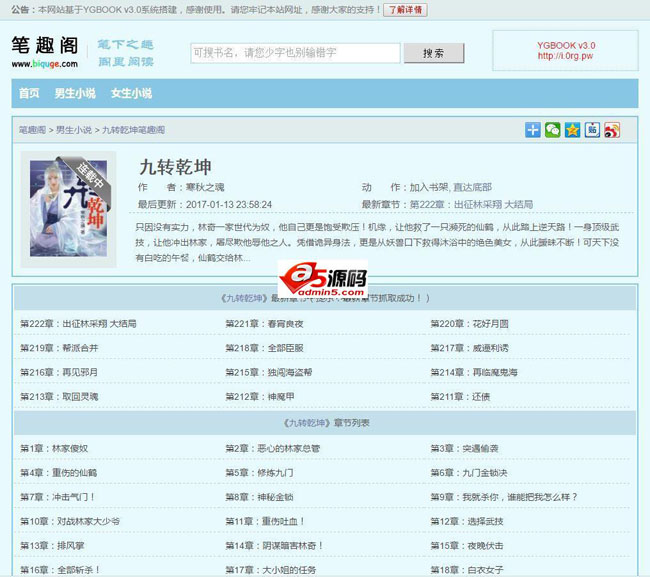Click the yellow star Qzone share icon

[x=572, y=130]
